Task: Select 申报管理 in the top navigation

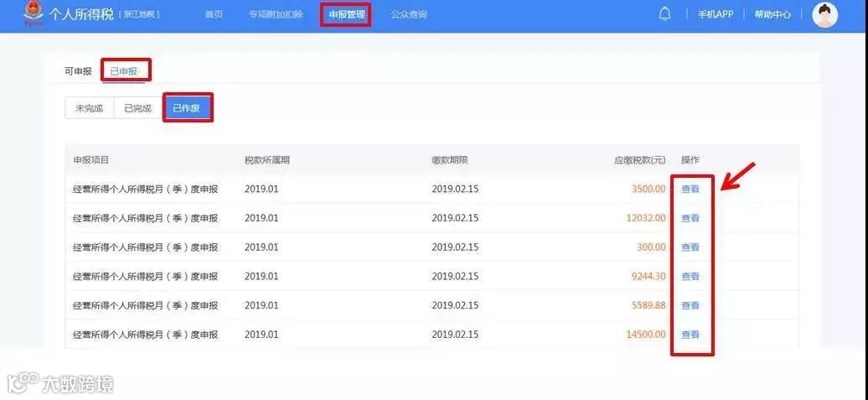Action: click(347, 15)
